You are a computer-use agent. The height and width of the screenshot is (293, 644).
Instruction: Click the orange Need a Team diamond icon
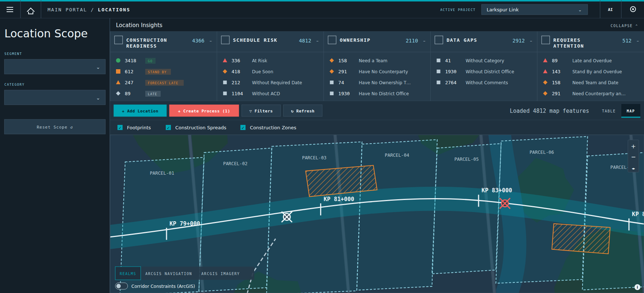click(332, 60)
